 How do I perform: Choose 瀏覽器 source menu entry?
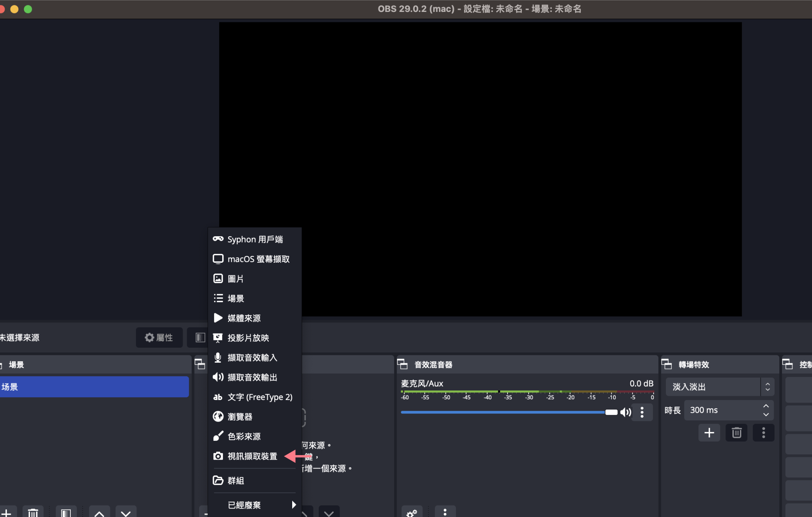(x=240, y=417)
